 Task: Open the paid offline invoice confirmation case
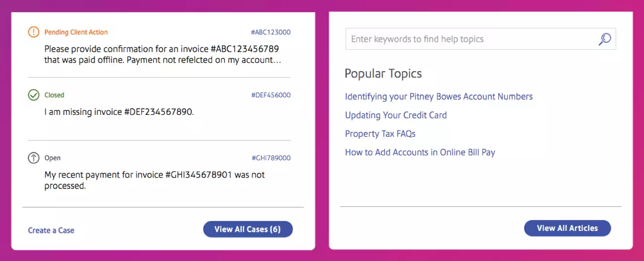tap(163, 55)
